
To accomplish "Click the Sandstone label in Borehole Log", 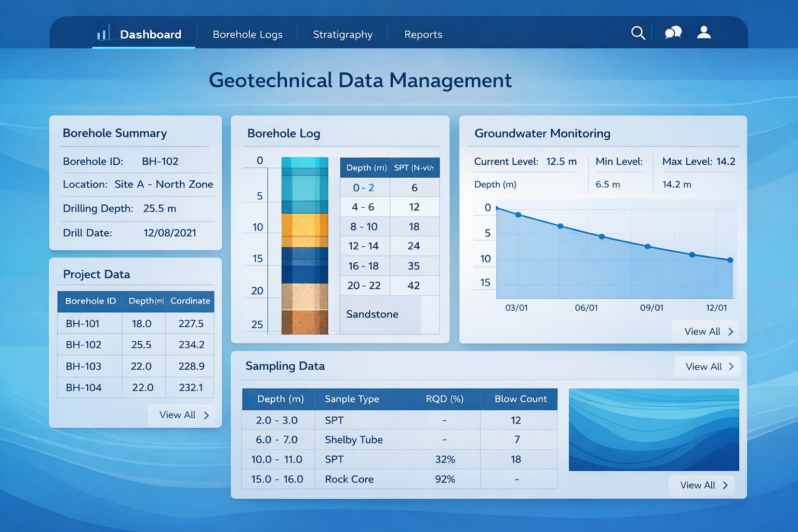I will click(372, 314).
